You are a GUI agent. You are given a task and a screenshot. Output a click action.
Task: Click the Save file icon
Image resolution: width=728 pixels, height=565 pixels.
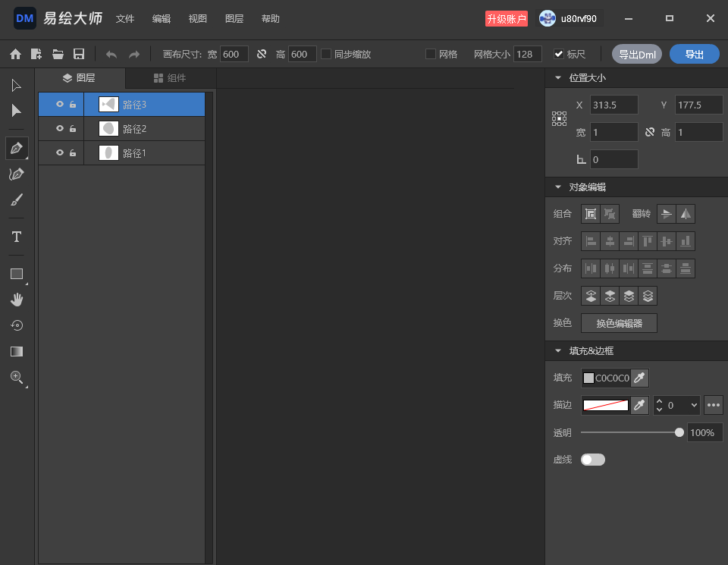(79, 54)
